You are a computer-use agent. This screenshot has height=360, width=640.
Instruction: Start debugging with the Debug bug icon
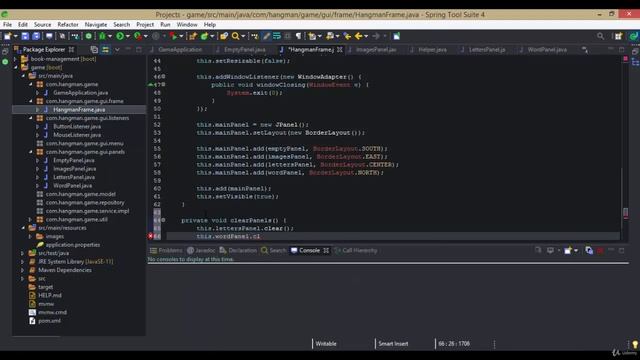click(102, 36)
